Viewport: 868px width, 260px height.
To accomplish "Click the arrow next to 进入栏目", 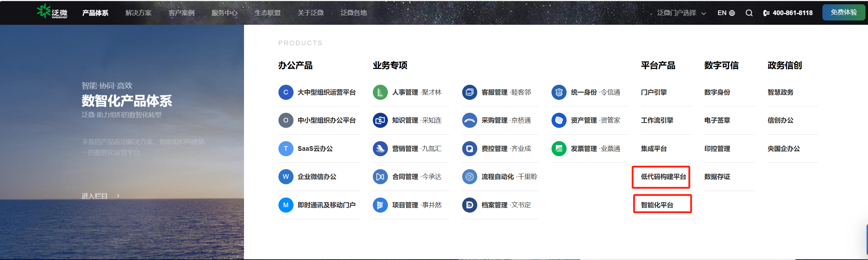I will point(118,196).
